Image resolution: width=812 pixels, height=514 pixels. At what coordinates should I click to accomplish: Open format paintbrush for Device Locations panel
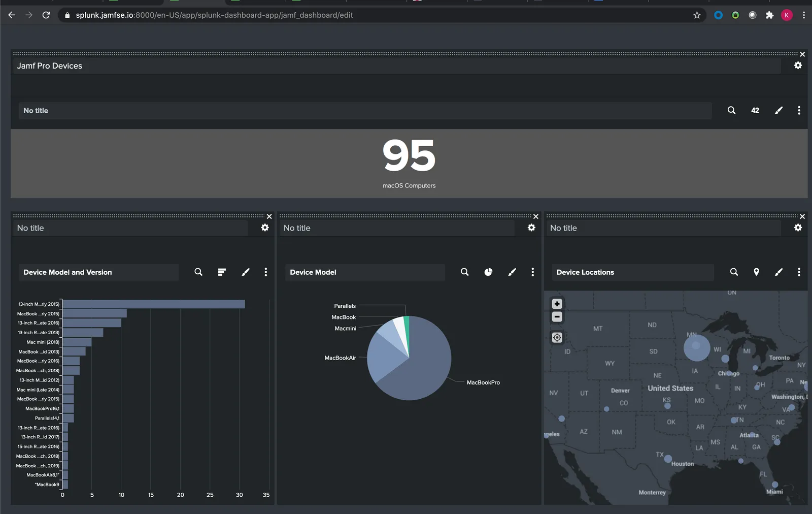pos(779,272)
